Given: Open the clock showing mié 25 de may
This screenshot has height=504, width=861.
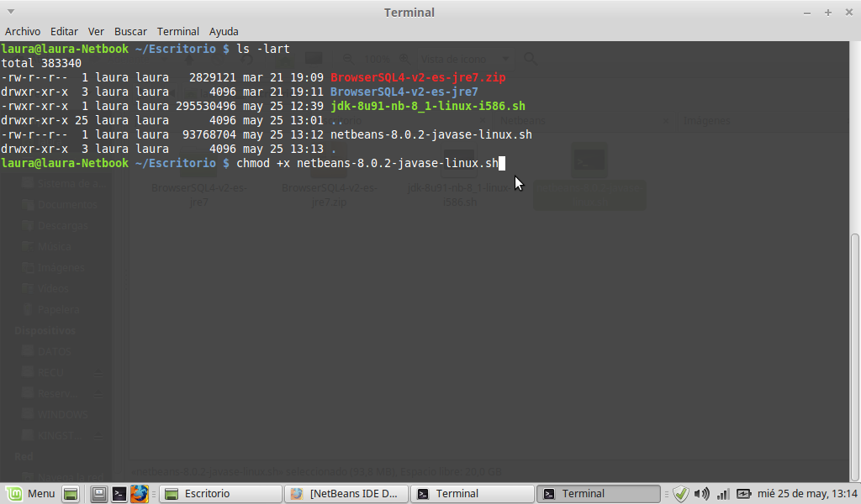Looking at the screenshot, I should (x=807, y=494).
